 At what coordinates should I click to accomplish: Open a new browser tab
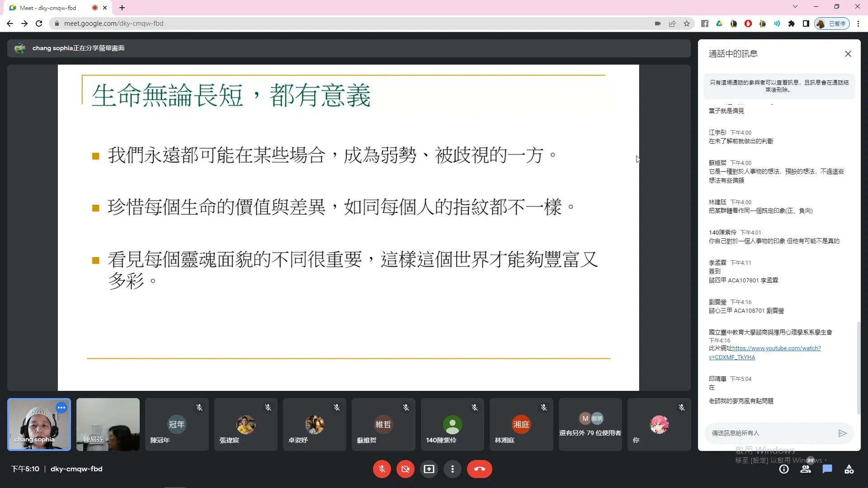[122, 8]
